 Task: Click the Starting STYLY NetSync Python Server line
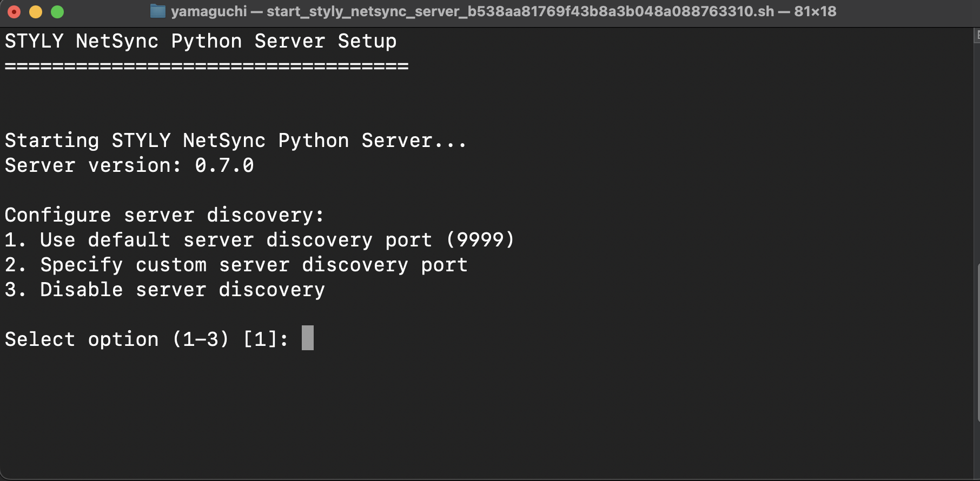point(235,140)
